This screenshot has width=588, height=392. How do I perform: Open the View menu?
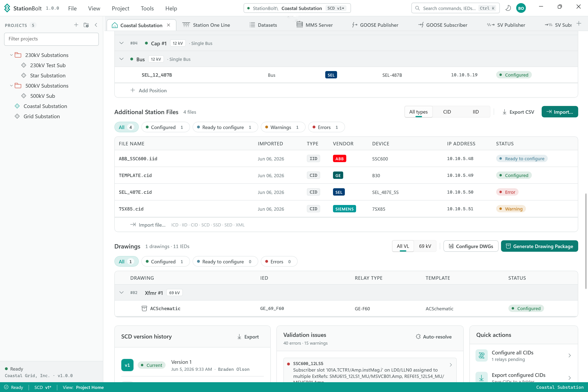(94, 8)
